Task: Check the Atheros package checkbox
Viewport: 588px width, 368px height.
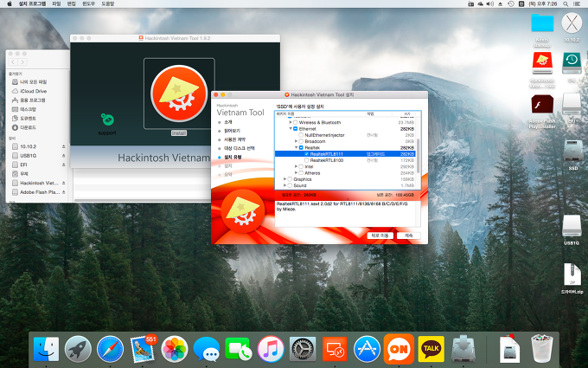Action: (x=301, y=172)
